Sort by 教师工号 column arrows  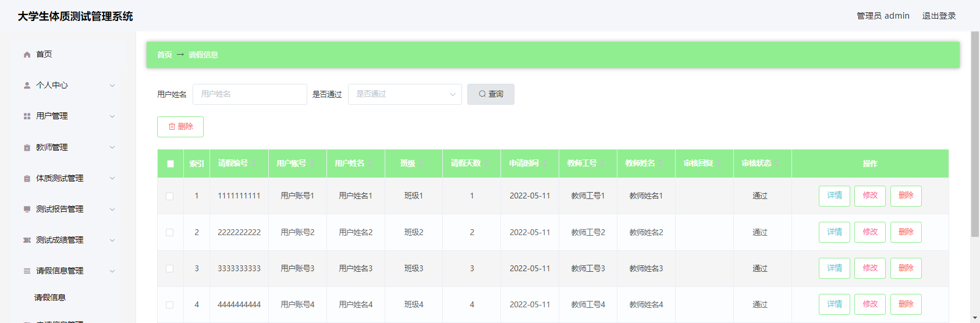coord(603,164)
